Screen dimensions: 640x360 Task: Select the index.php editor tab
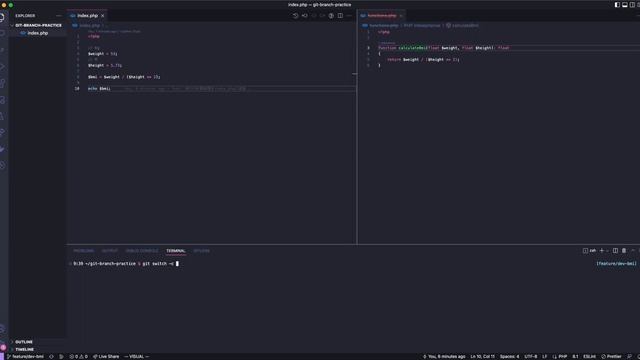point(87,16)
